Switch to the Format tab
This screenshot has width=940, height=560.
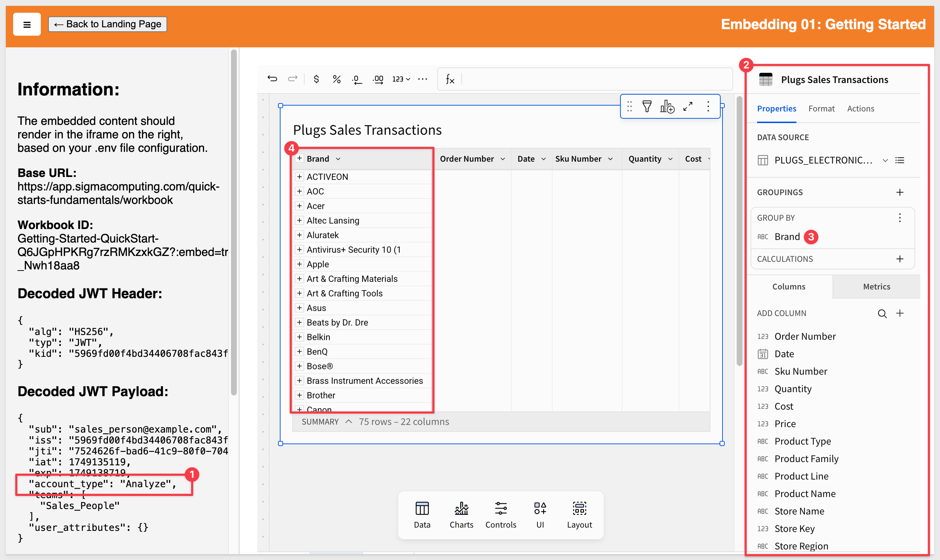click(x=821, y=109)
